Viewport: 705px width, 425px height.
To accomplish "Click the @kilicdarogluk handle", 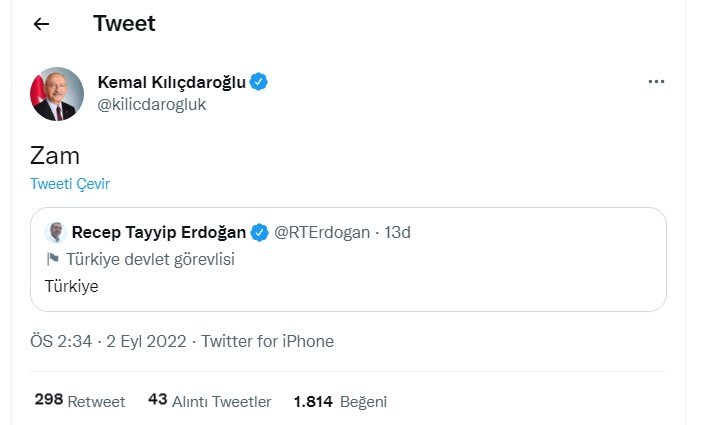I will (x=151, y=104).
